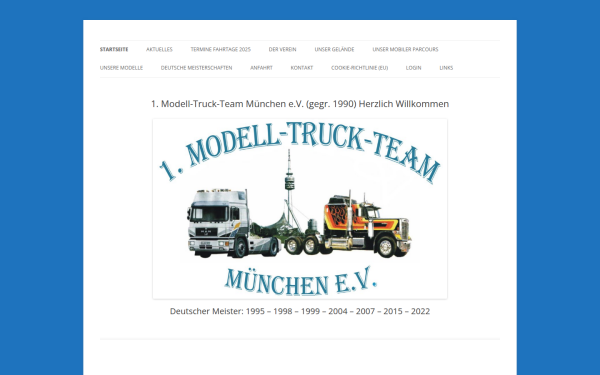This screenshot has height=375, width=600.
Task: Open the Links page
Action: coord(446,68)
